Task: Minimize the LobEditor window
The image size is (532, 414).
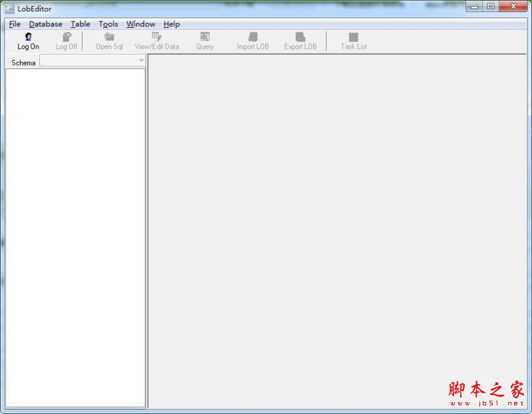Action: coord(474,7)
